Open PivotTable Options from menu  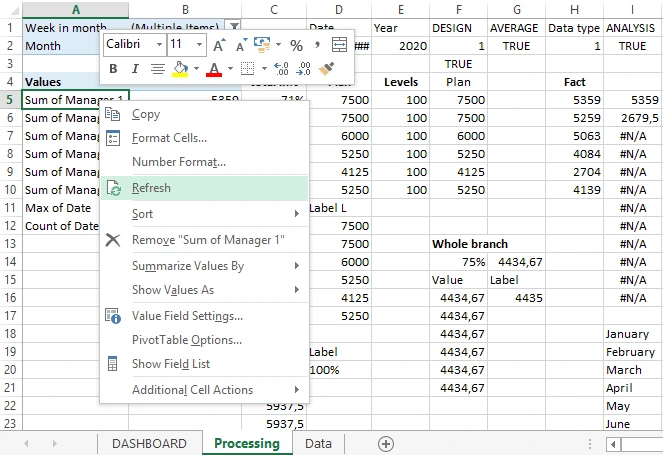coord(205,340)
